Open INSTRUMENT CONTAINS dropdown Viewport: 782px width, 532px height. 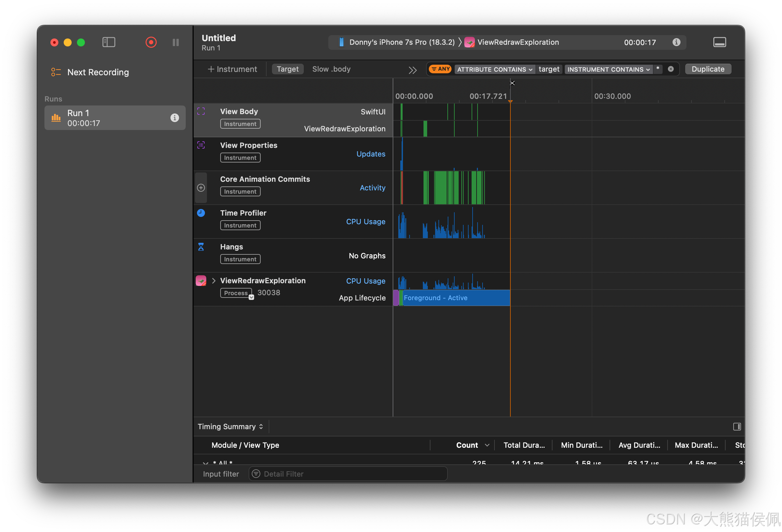[x=608, y=69]
